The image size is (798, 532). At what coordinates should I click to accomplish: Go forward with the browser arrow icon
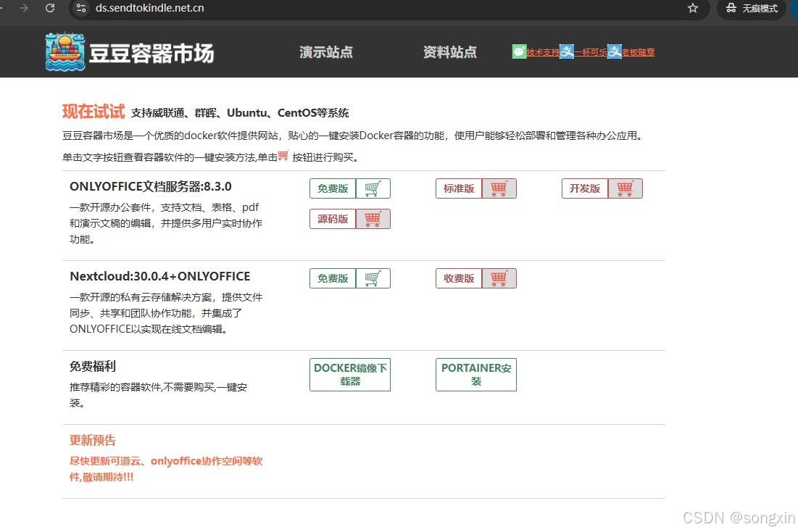tap(23, 8)
